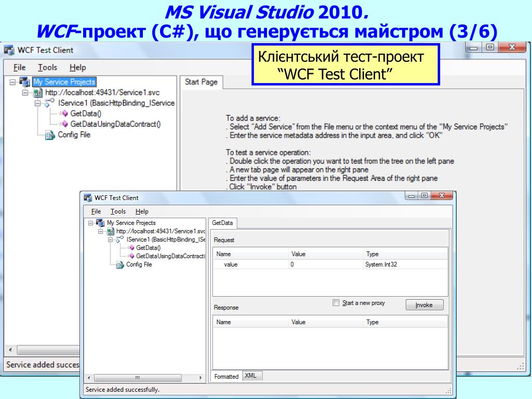Select IService1 label in front window tree
The width and height of the screenshot is (532, 399).
click(x=166, y=240)
